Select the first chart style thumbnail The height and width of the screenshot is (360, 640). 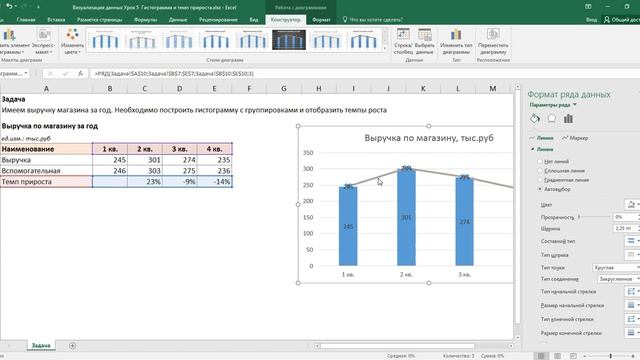(104, 40)
